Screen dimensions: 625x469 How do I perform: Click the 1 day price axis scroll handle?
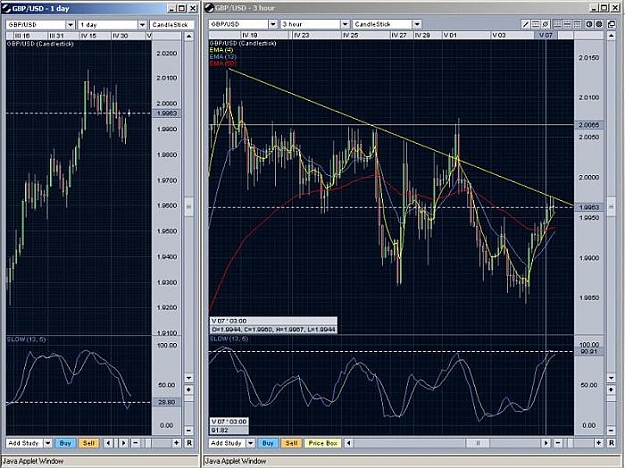click(x=189, y=207)
